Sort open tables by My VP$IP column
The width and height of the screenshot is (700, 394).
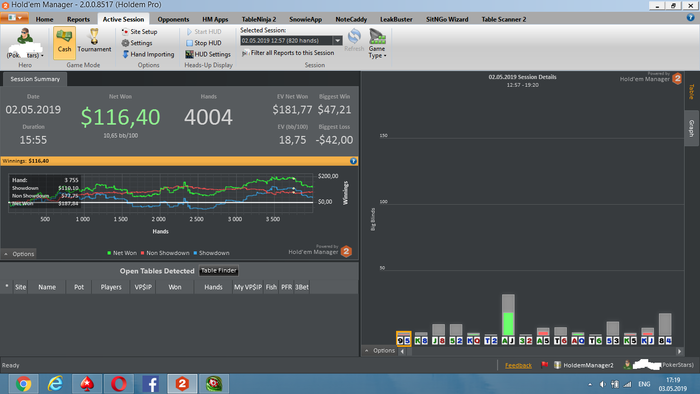point(248,287)
